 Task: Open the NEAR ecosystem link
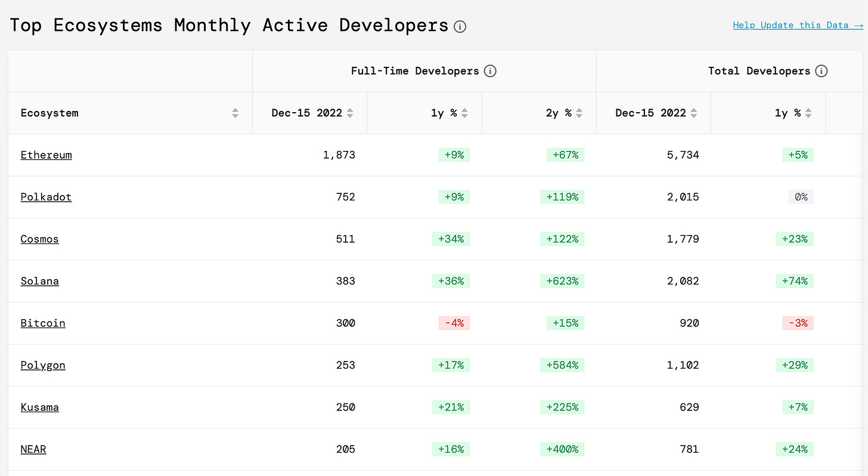coord(33,449)
